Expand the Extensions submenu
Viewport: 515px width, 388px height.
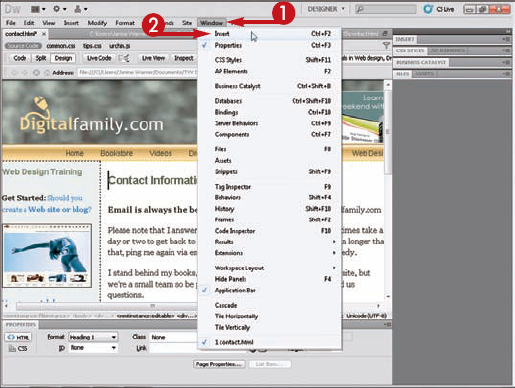269,253
